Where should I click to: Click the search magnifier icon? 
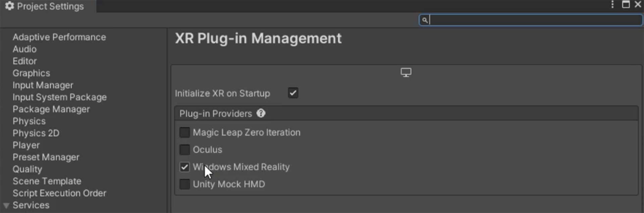[425, 20]
